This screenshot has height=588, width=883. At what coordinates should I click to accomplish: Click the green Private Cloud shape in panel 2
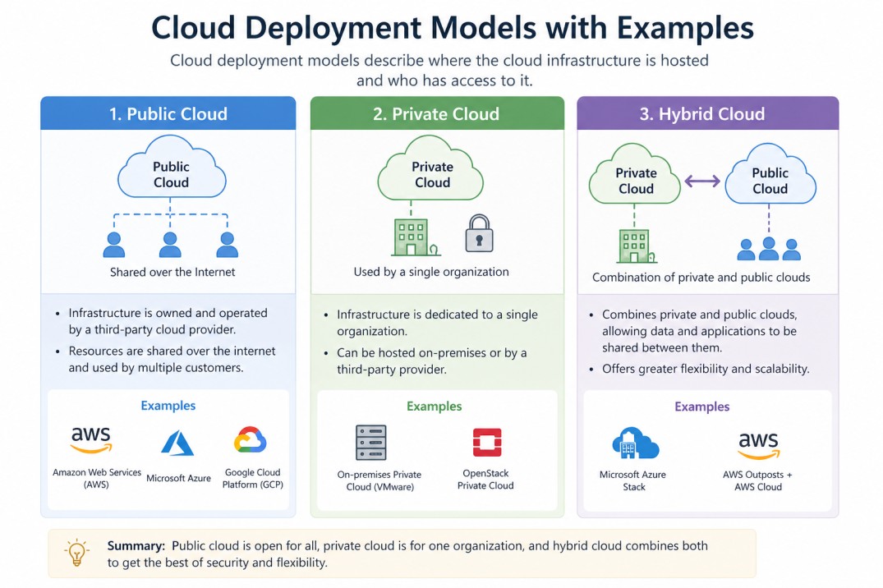(430, 168)
